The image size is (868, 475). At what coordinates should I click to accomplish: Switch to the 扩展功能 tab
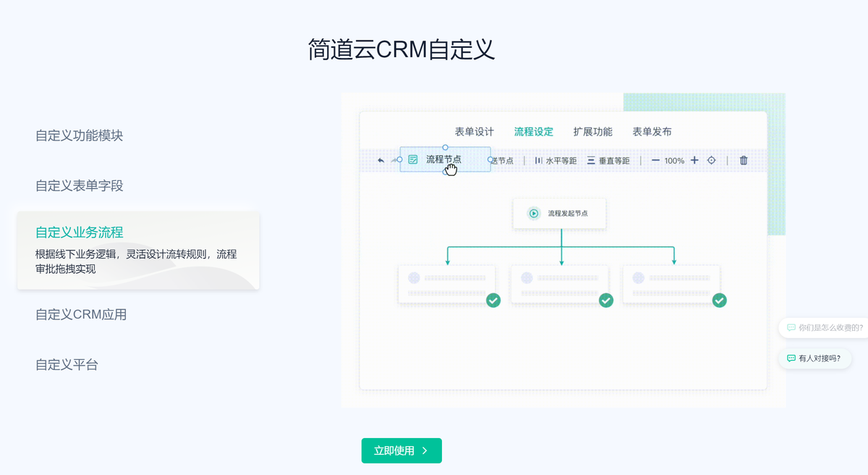(x=593, y=132)
